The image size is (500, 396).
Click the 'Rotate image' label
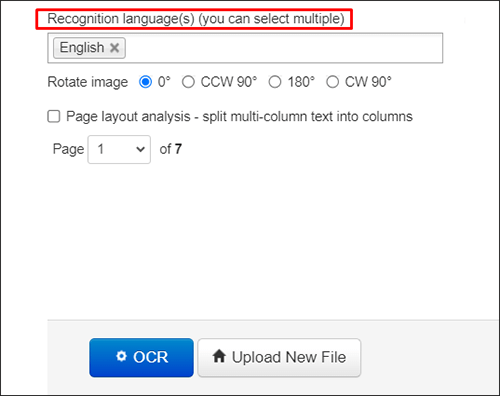pos(88,82)
